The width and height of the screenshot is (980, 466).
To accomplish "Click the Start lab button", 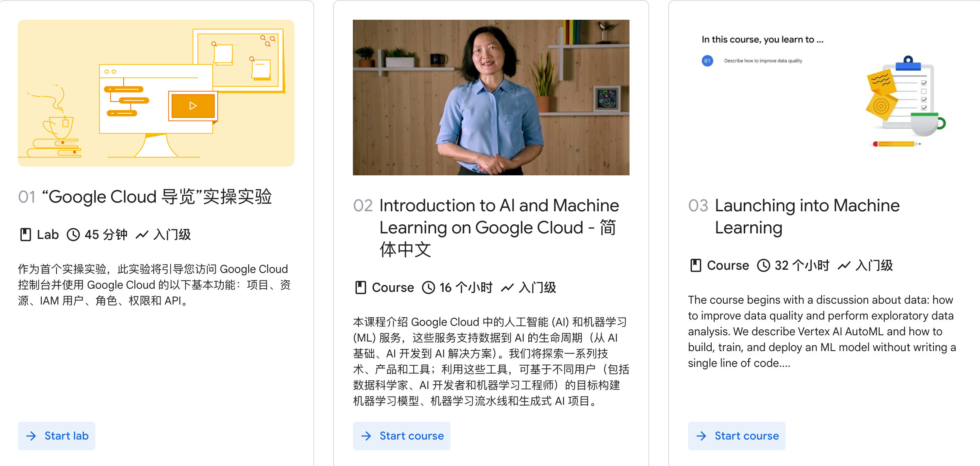I will (x=57, y=436).
